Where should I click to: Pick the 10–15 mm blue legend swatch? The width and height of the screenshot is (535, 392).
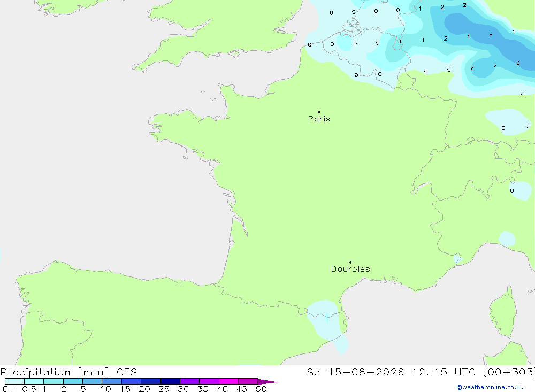112,381
